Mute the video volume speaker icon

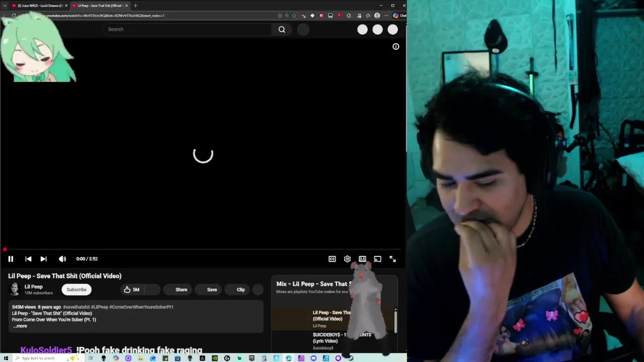tap(62, 259)
